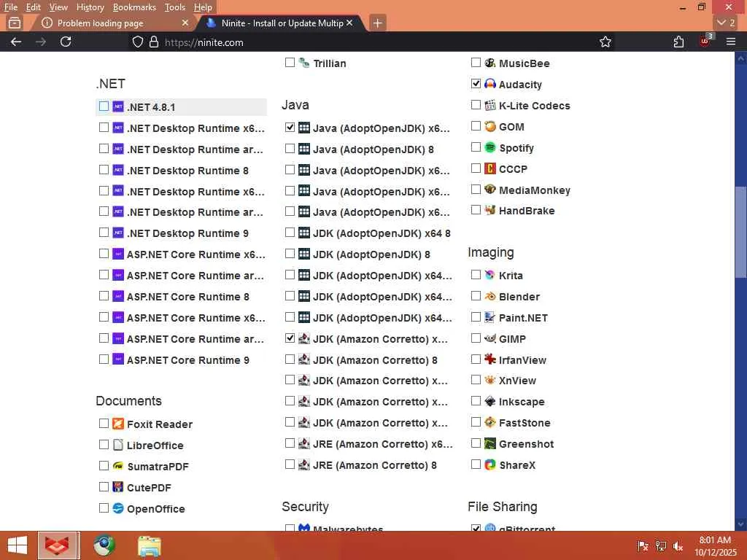Check the ASP.NET Core Runtime 9 checkbox
This screenshot has width=747, height=560.
tap(104, 359)
